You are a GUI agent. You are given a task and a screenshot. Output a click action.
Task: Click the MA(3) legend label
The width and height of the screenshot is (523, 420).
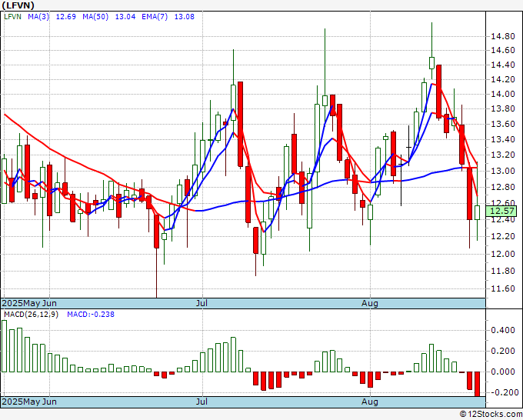pos(38,17)
